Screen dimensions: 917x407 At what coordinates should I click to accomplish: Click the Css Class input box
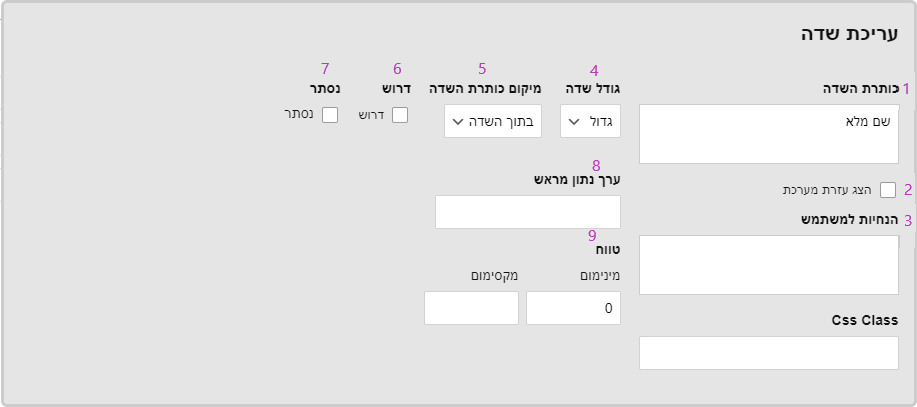(x=768, y=353)
